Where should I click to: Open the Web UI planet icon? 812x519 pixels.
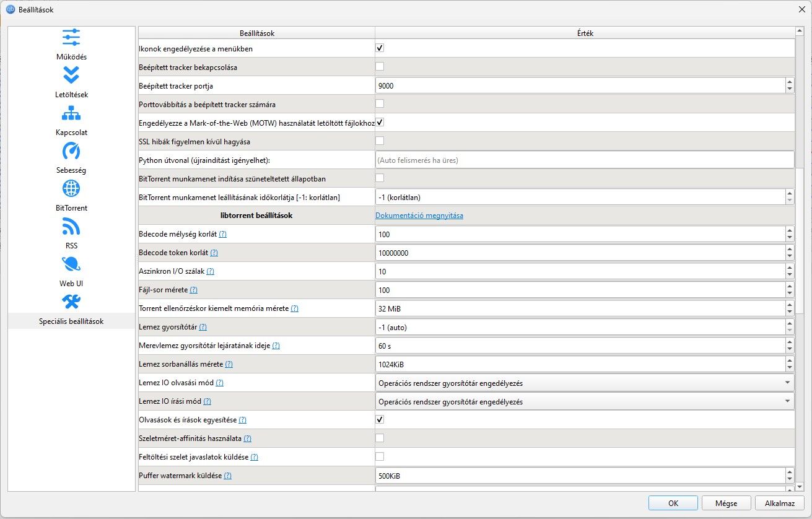coord(71,264)
